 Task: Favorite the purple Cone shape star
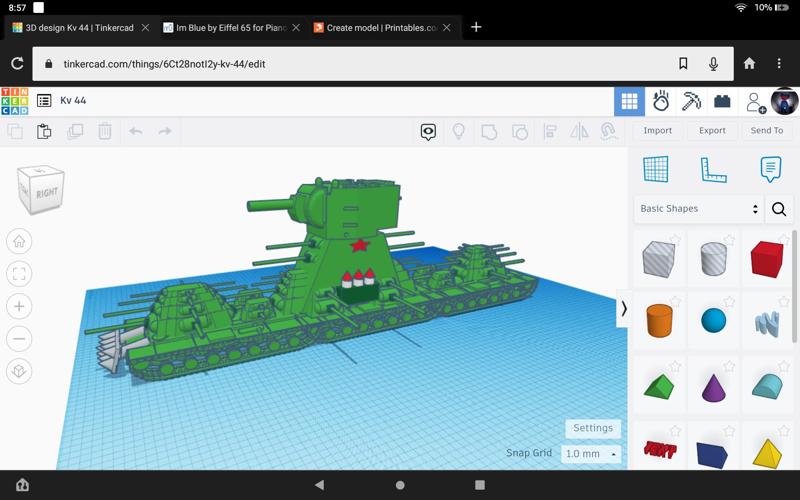(x=730, y=366)
